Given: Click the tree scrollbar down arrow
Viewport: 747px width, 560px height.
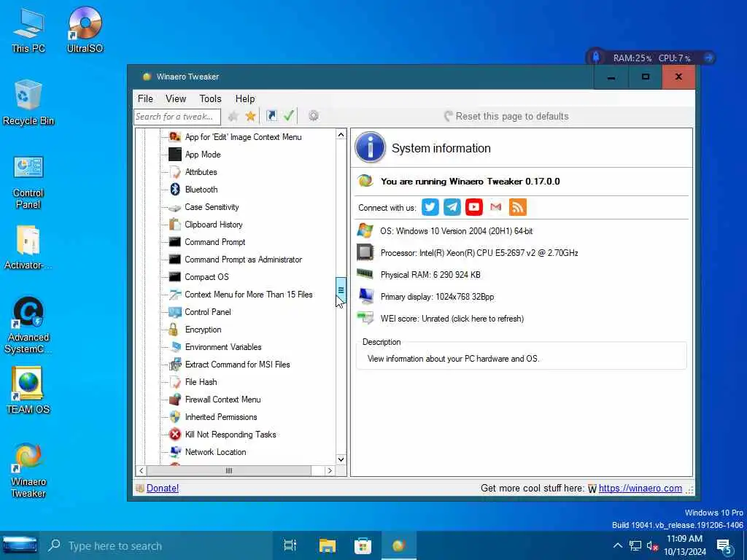Looking at the screenshot, I should click(x=341, y=459).
